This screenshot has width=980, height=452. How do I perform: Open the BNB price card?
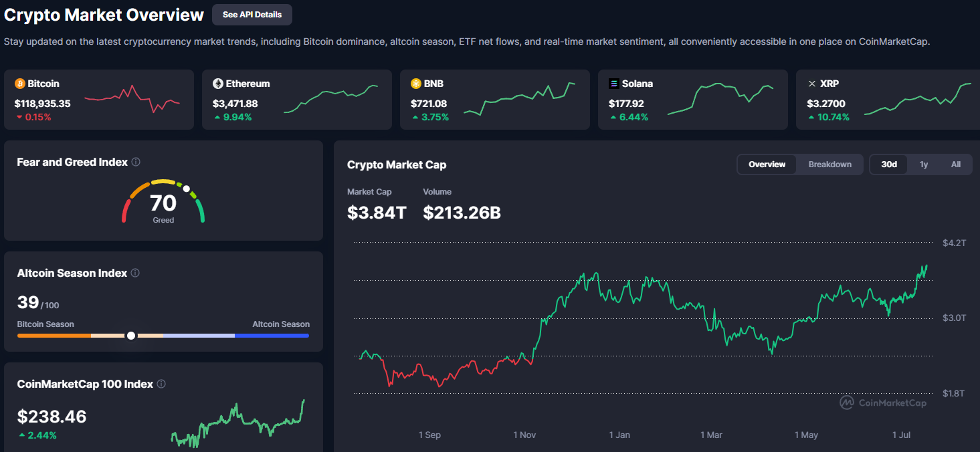coord(495,100)
